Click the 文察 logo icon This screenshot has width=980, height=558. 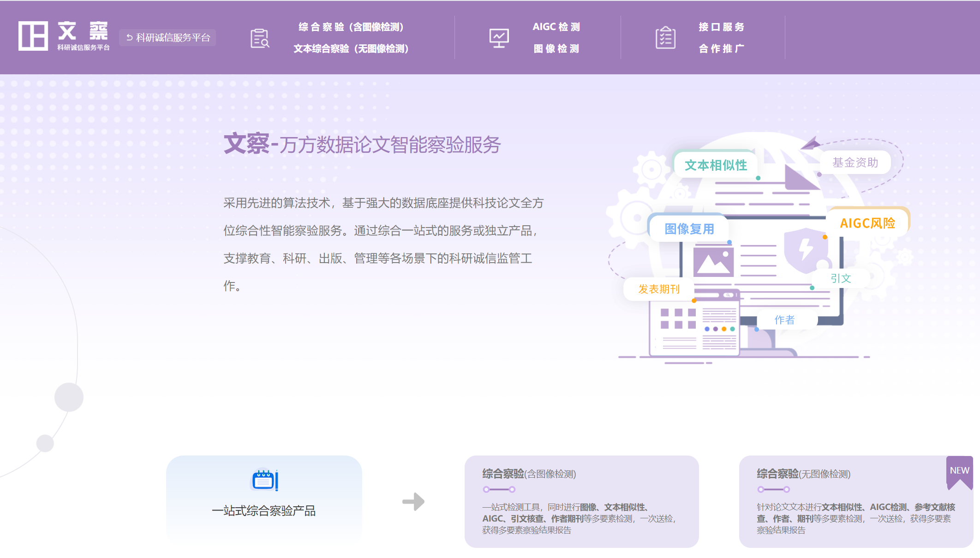(x=34, y=36)
